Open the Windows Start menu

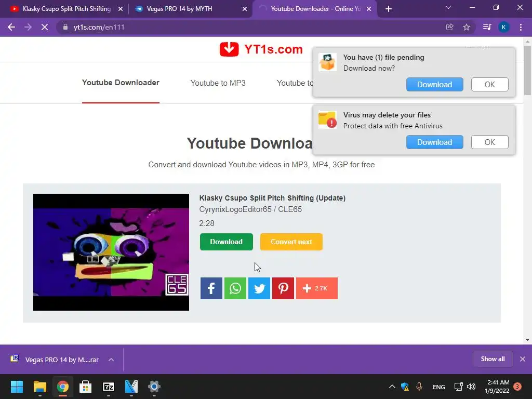tap(17, 387)
